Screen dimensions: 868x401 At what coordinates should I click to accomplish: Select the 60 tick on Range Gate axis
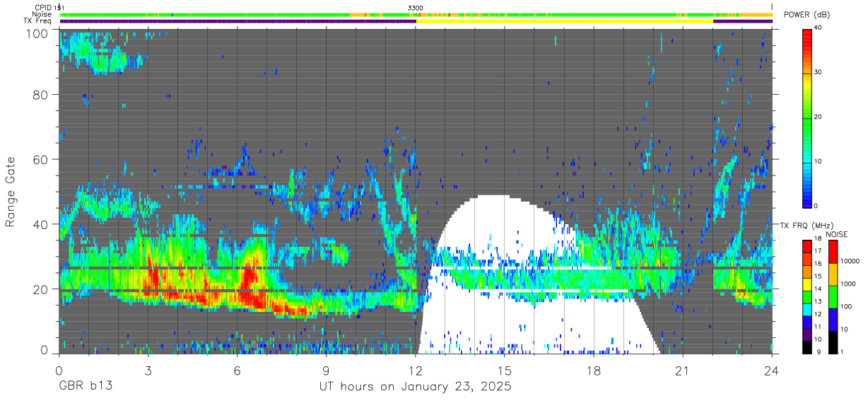41,159
